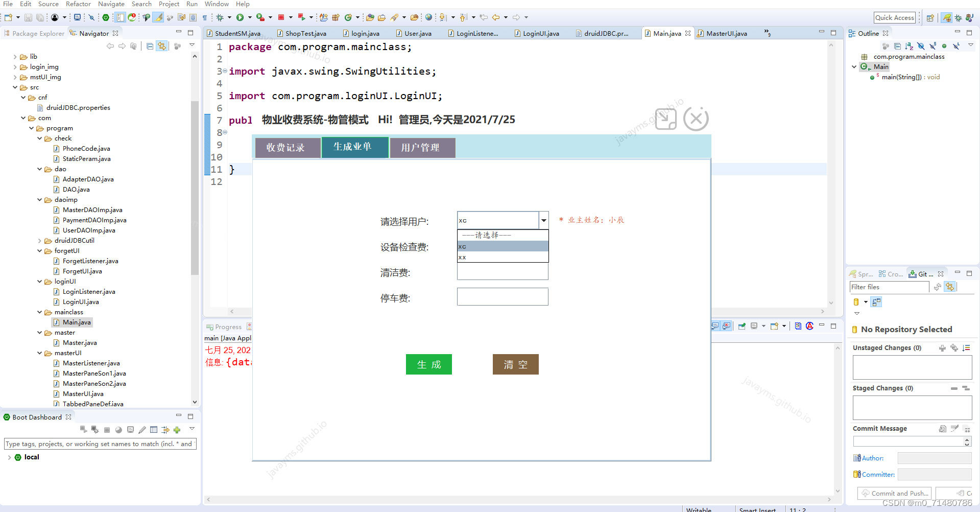Toggle Hide Static Members in Outline
Screen dimensions: 980x512
pyautogui.click(x=933, y=46)
